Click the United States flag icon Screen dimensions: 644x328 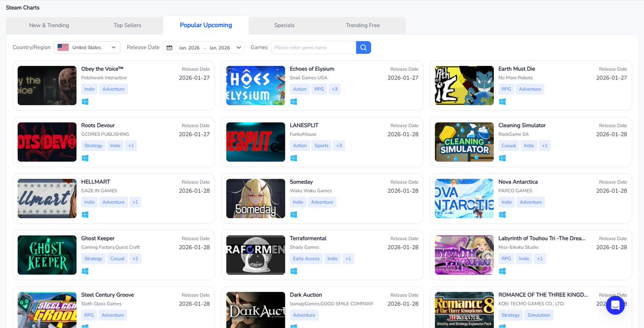click(63, 47)
